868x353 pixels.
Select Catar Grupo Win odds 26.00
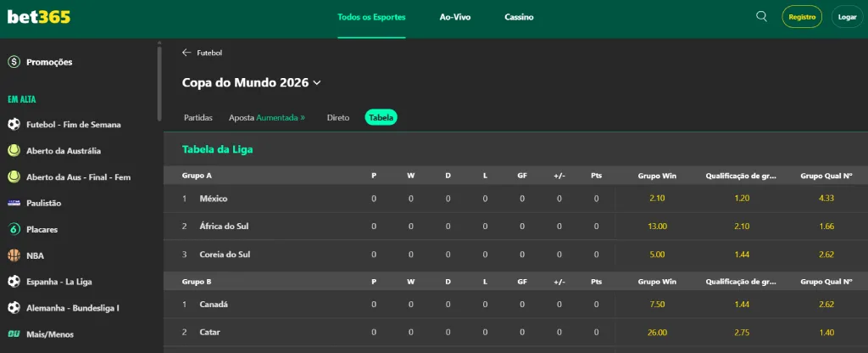point(657,333)
